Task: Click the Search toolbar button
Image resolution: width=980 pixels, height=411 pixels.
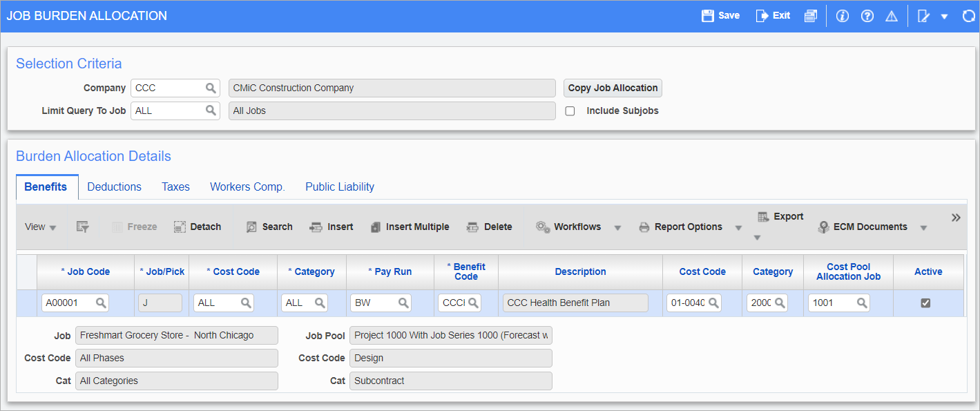Action: [x=269, y=227]
